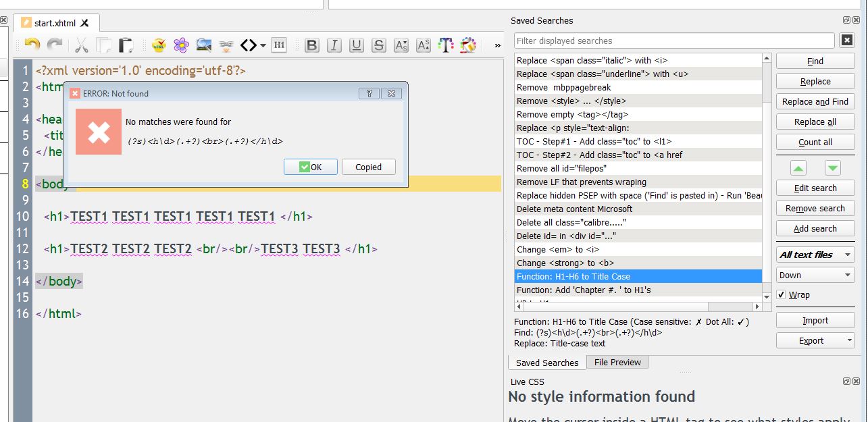The height and width of the screenshot is (422, 868).
Task: Clear the saved searches filter box
Action: coord(846,41)
